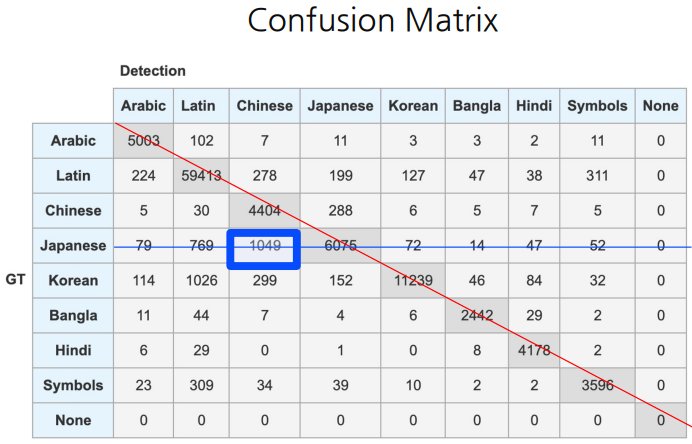Click the Latin column header
Screen dimensions: 692x444
pos(201,106)
